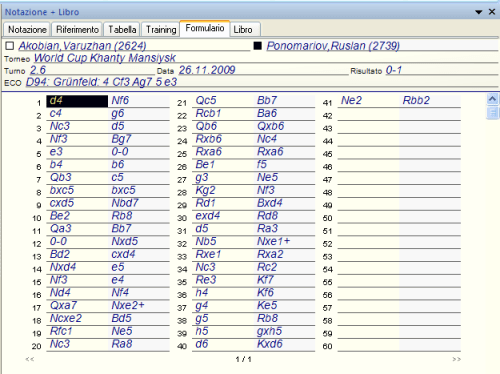Go to next page with >> arrows

[457, 359]
